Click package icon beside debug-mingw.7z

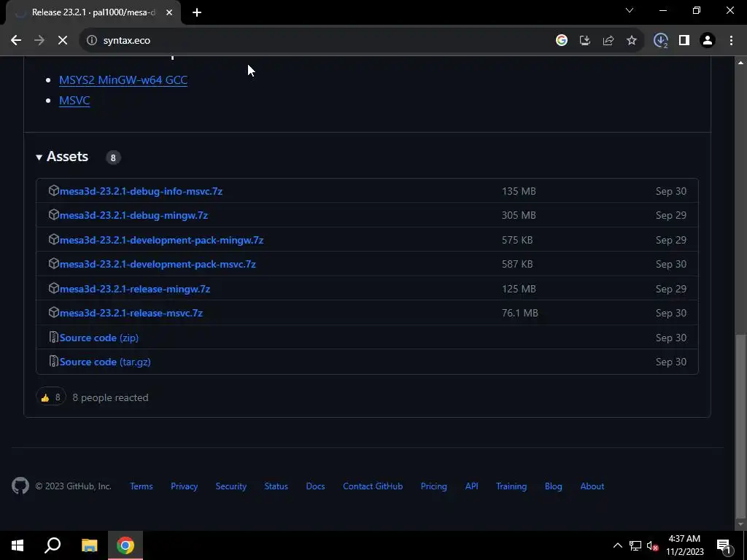point(54,215)
